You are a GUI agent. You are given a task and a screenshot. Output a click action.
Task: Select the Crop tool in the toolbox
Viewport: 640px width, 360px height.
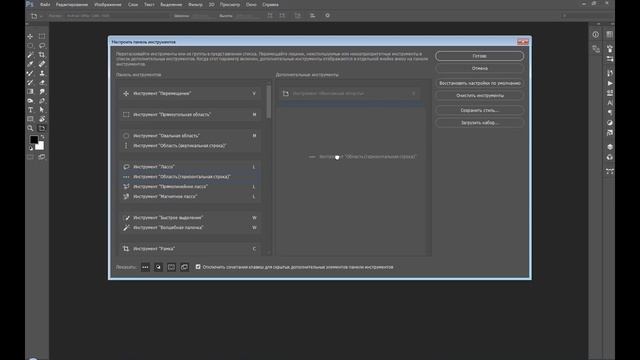click(42, 55)
